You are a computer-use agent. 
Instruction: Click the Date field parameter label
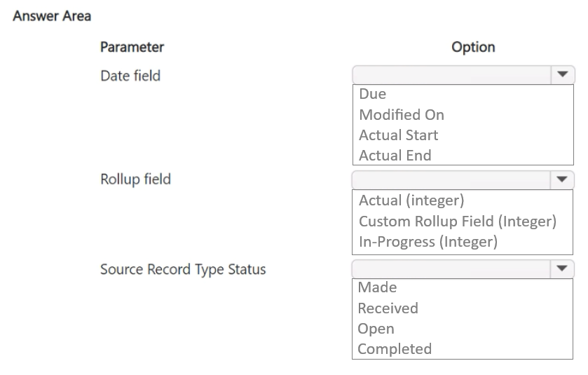pos(130,76)
